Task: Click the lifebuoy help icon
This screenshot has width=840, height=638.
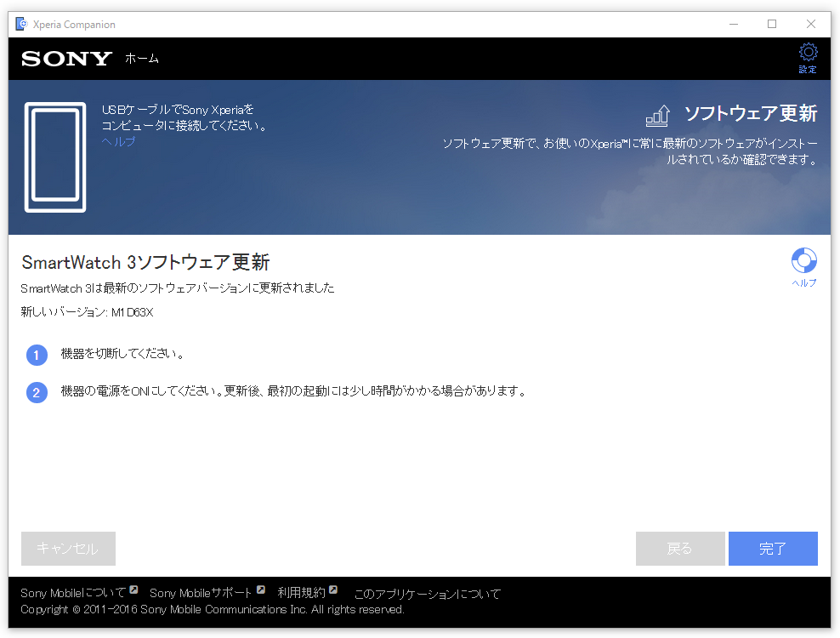Action: click(x=803, y=260)
